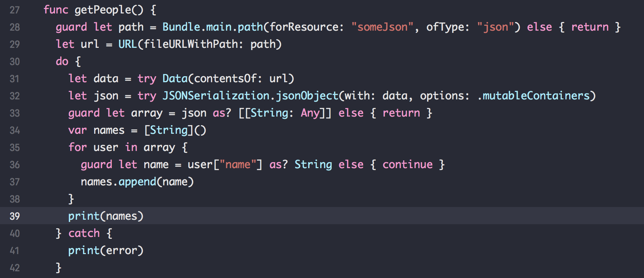Click the continue keyword on line 36

[x=407, y=165]
